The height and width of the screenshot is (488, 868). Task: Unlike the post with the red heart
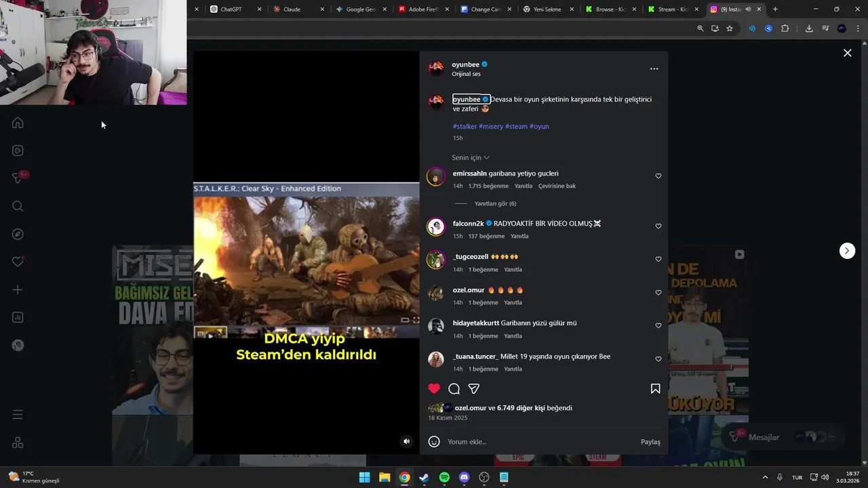pyautogui.click(x=434, y=388)
